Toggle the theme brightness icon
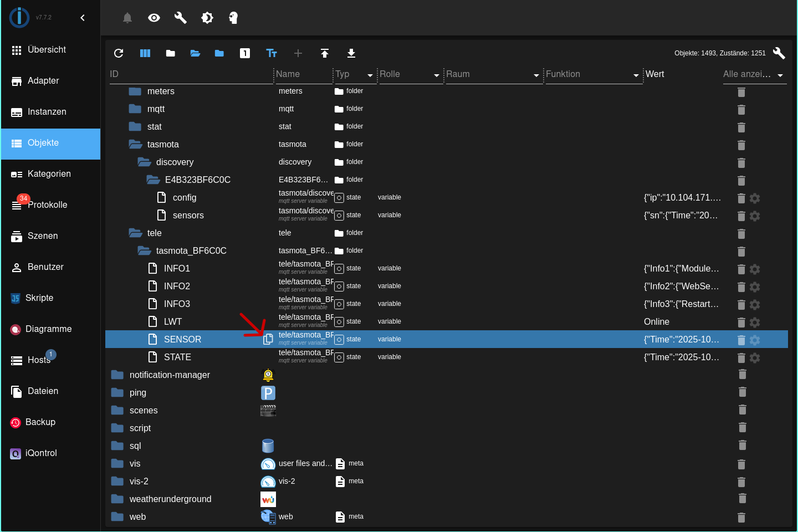This screenshot has width=798, height=532. tap(207, 18)
